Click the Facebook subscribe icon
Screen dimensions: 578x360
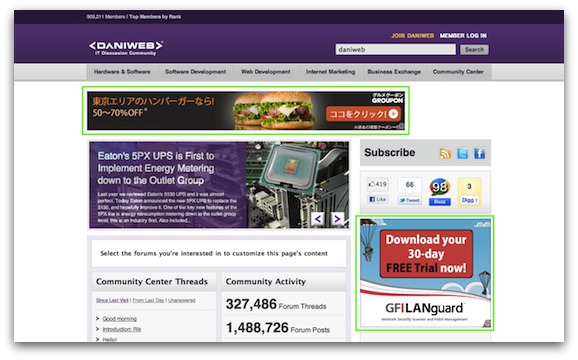click(480, 153)
